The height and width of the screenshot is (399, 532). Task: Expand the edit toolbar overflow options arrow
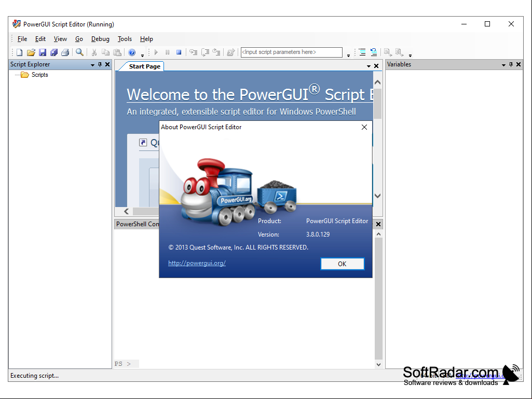410,56
